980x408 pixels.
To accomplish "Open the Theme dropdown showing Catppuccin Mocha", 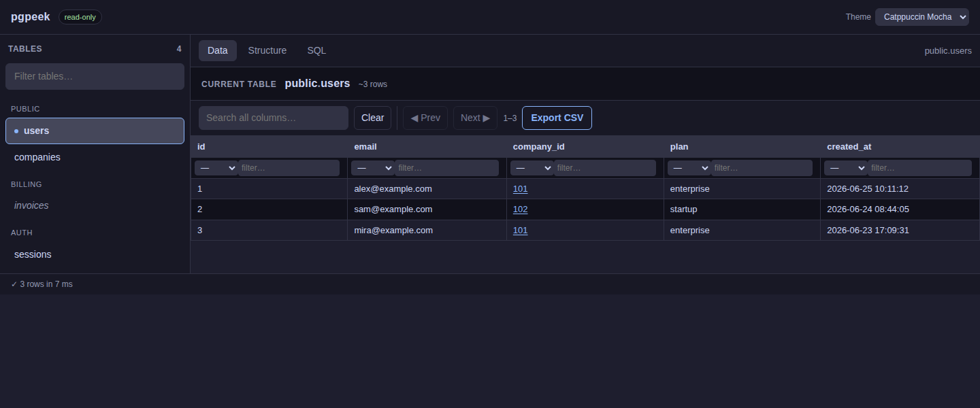I will (x=921, y=17).
